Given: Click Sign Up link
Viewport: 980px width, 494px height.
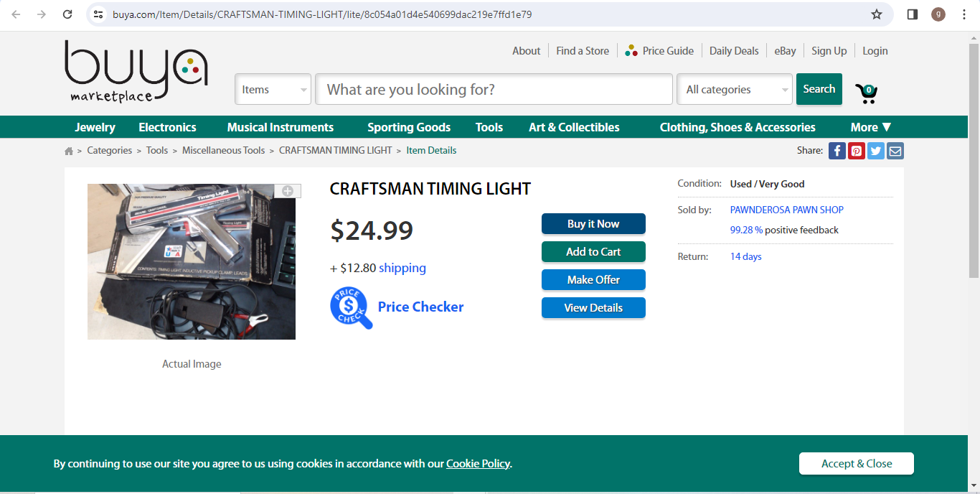Looking at the screenshot, I should click(829, 51).
